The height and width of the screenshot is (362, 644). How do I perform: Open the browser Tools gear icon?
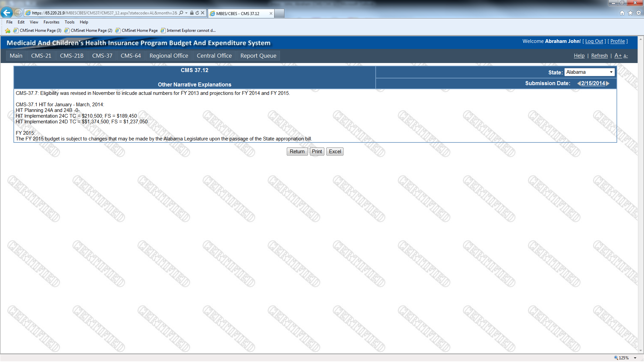pos(639,13)
